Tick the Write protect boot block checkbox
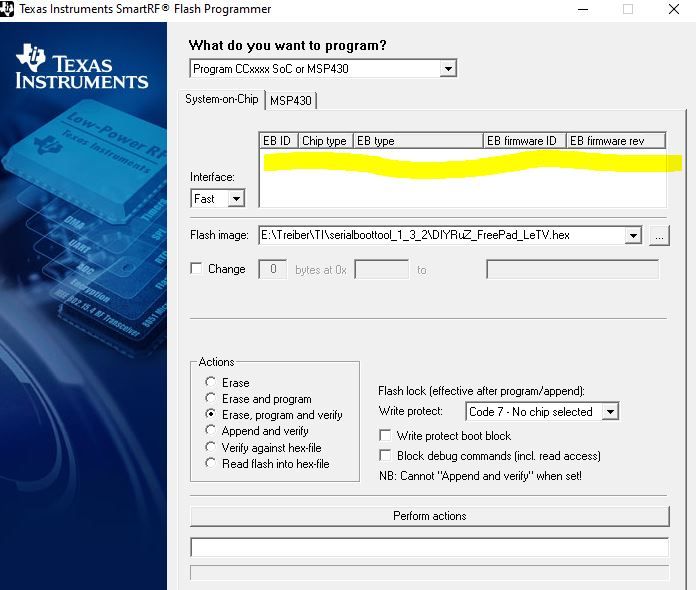 (385, 435)
